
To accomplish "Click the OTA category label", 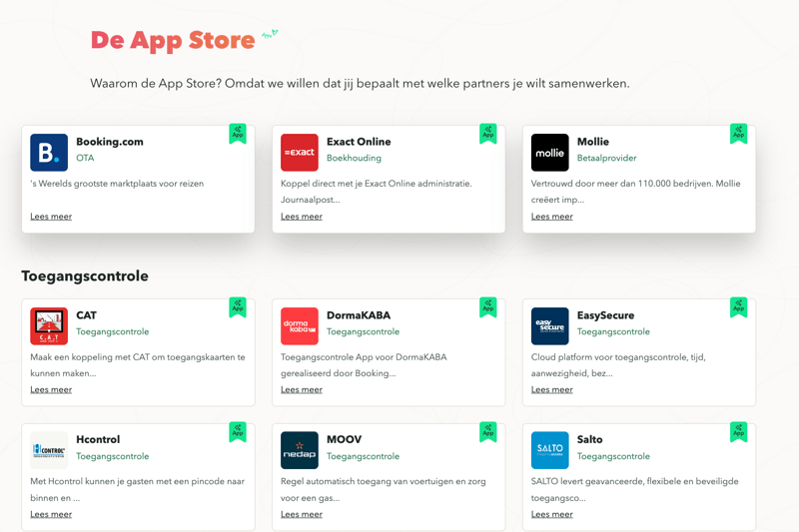I will 85,158.
